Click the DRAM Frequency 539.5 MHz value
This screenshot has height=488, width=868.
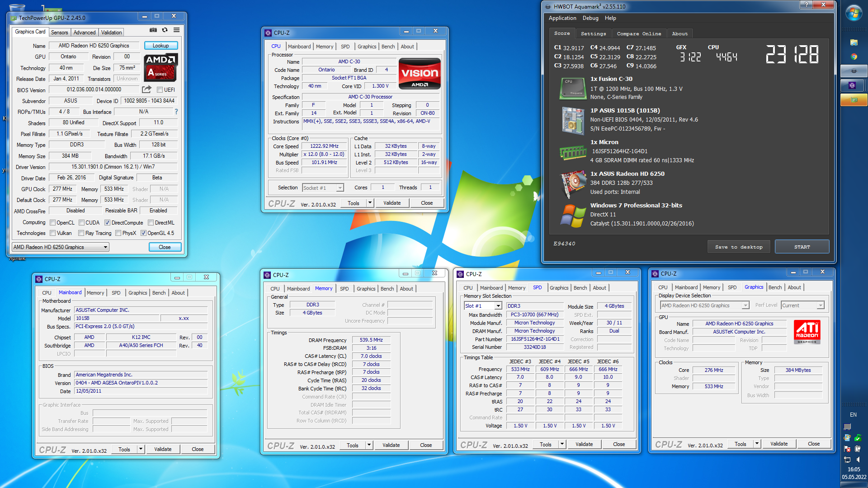click(371, 340)
